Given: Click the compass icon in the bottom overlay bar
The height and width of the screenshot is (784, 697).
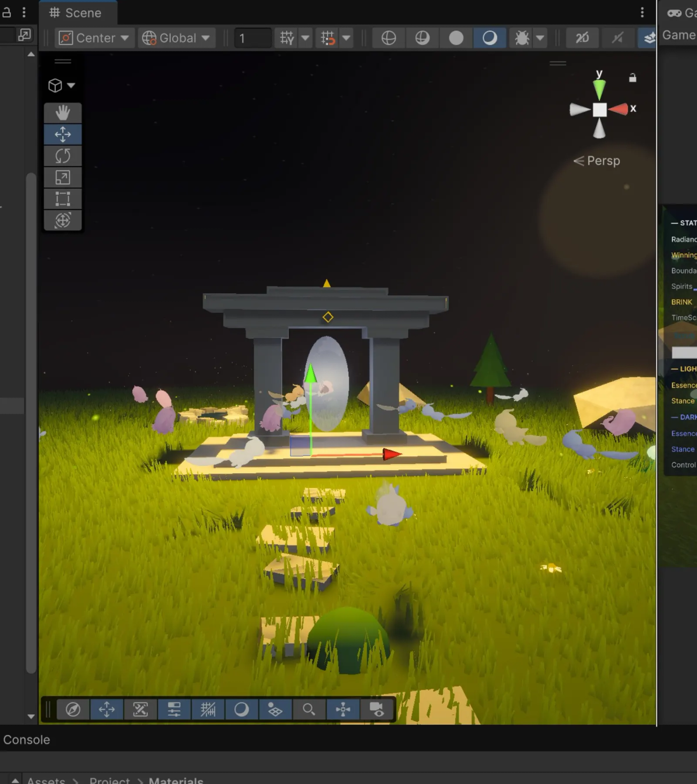Looking at the screenshot, I should point(73,709).
